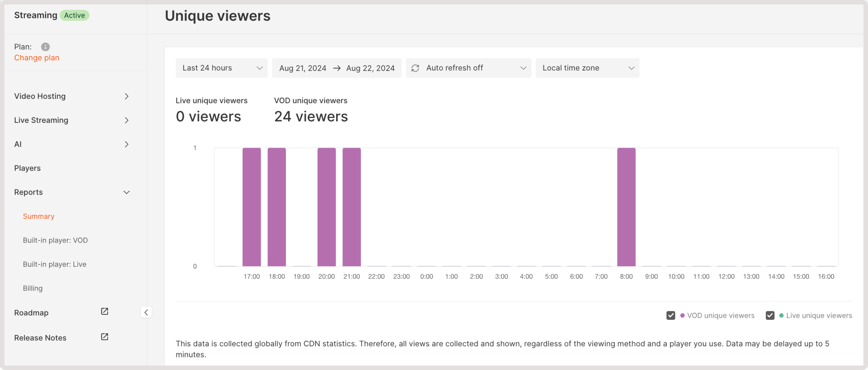The width and height of the screenshot is (868, 370).
Task: Open Roadmap via its external link icon
Action: (x=104, y=311)
